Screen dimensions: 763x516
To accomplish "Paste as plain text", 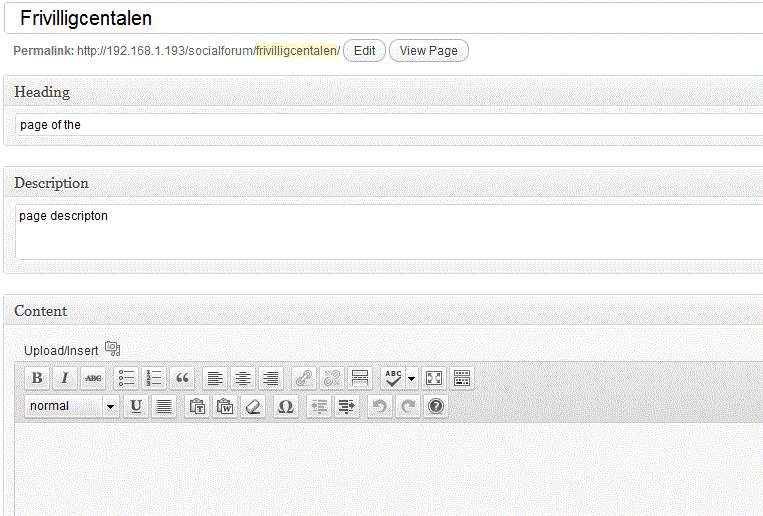I will 197,406.
